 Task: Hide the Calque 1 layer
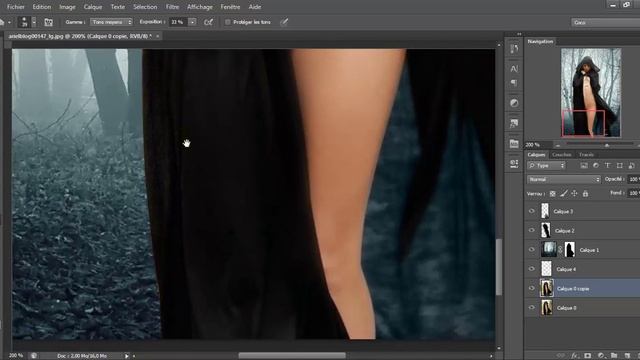click(x=531, y=250)
